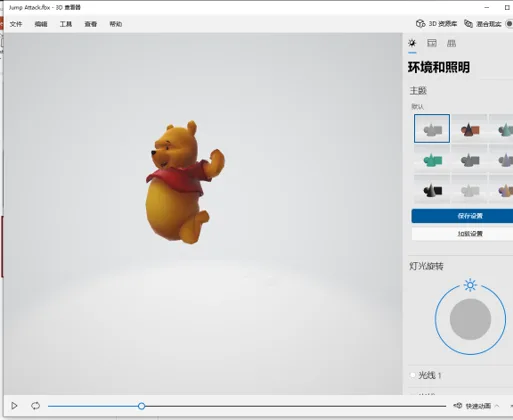Click the 混合现实 mixed reality icon

[469, 24]
